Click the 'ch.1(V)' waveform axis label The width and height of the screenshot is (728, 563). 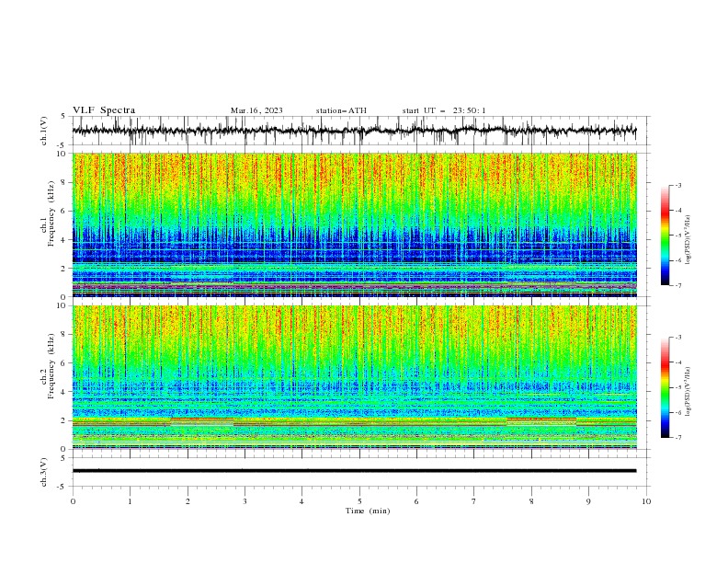(44, 131)
